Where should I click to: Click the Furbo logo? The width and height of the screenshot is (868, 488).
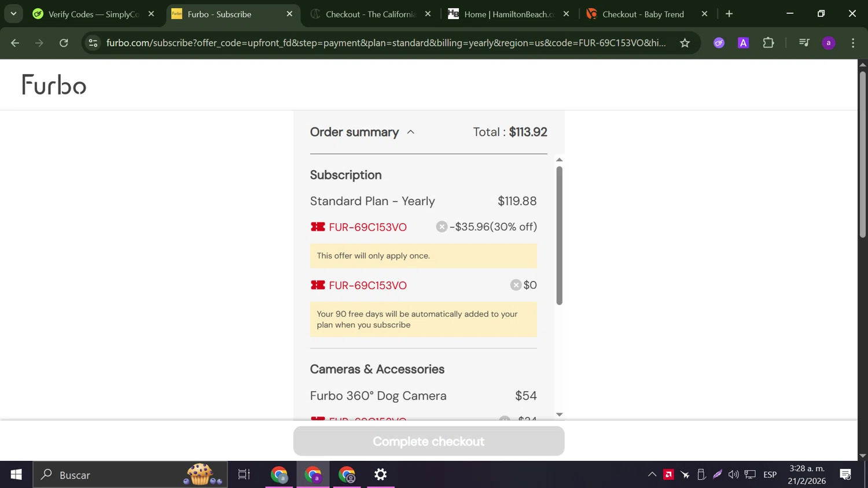click(x=54, y=84)
